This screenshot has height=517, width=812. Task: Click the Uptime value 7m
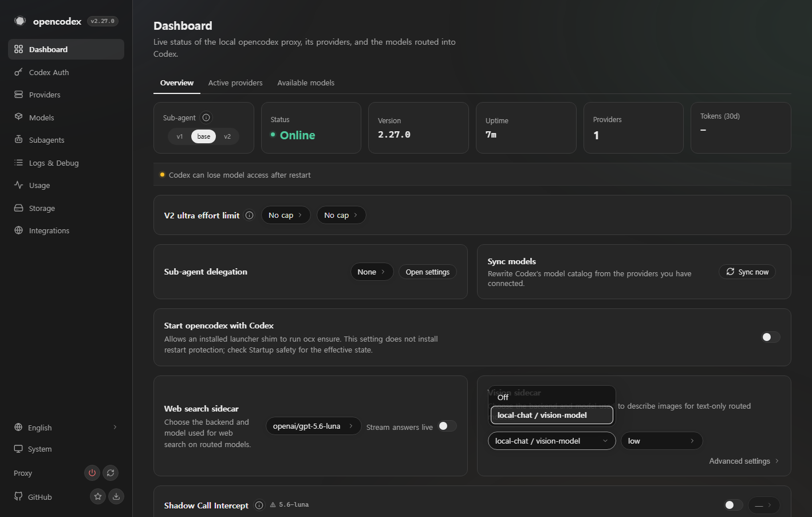[x=491, y=135]
